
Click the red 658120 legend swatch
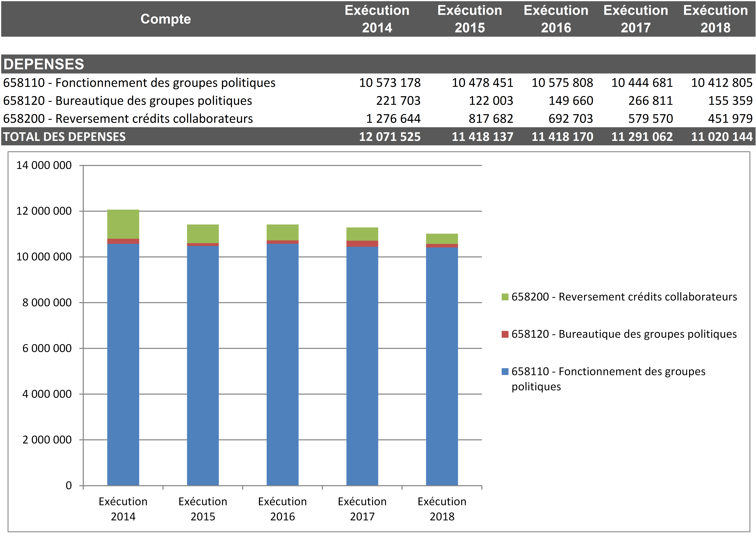[505, 334]
